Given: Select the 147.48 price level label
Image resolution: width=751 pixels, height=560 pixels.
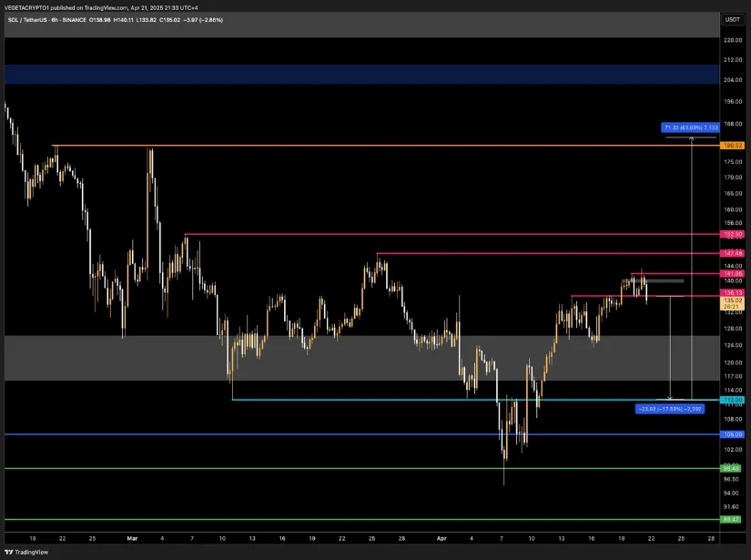Looking at the screenshot, I should [x=732, y=253].
